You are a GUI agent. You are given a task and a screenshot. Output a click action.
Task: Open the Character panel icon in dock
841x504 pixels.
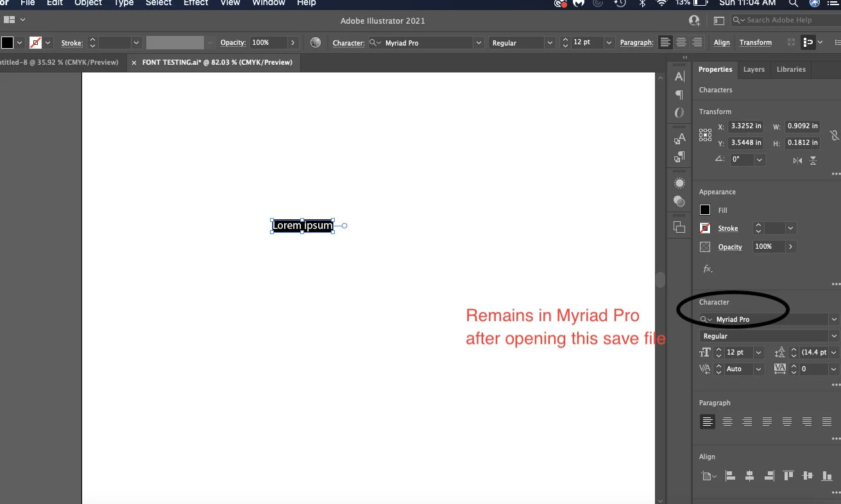tap(679, 76)
